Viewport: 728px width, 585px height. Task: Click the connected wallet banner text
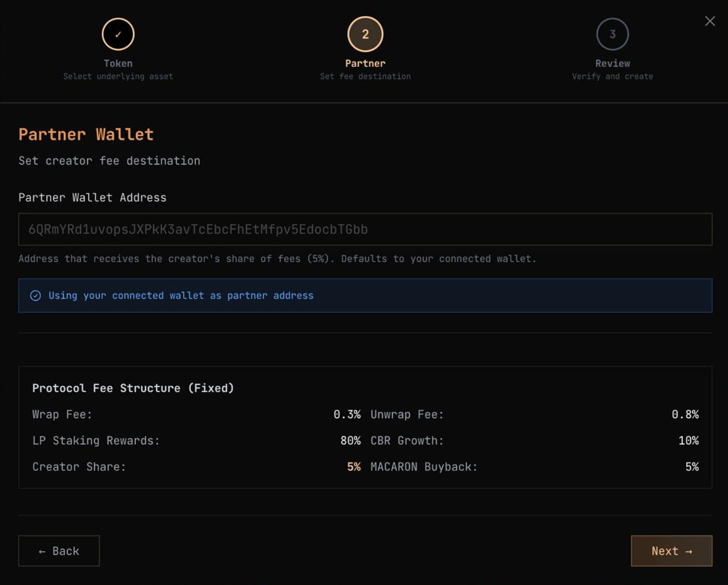pyautogui.click(x=181, y=296)
